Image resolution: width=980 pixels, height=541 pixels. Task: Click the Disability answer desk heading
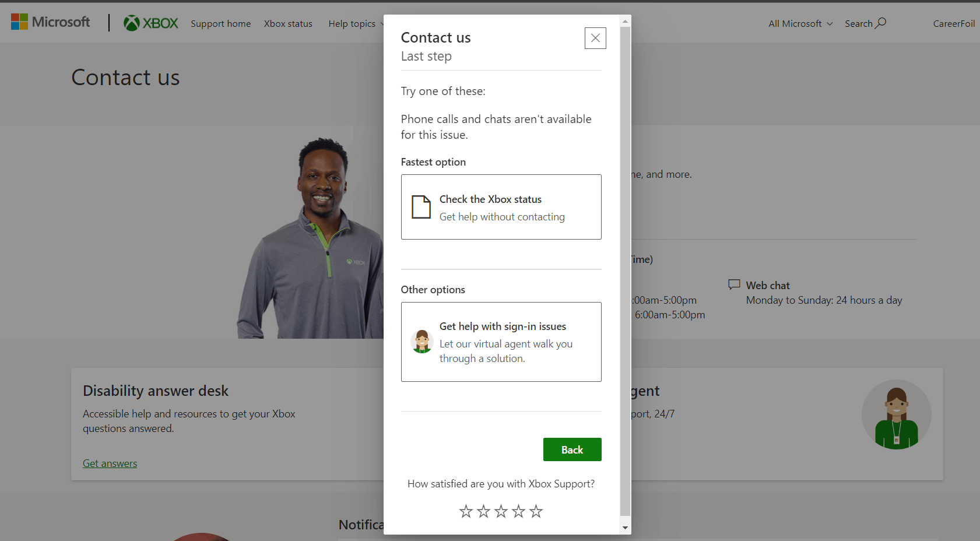click(156, 391)
